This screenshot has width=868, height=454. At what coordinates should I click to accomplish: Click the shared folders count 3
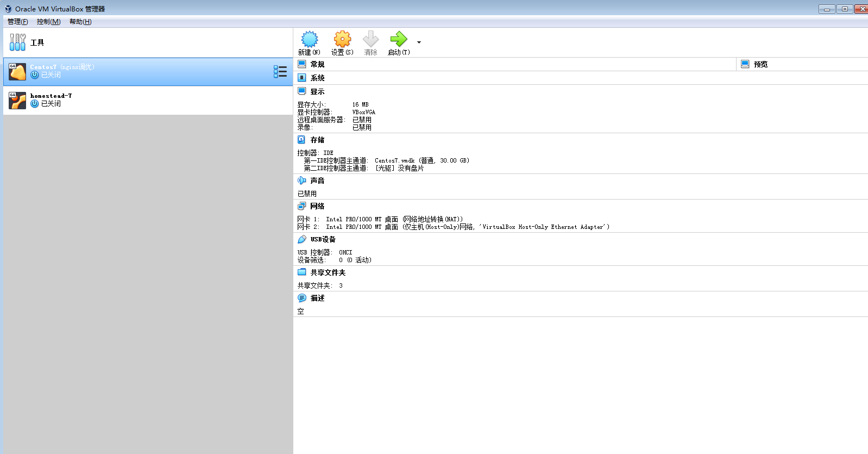(341, 285)
